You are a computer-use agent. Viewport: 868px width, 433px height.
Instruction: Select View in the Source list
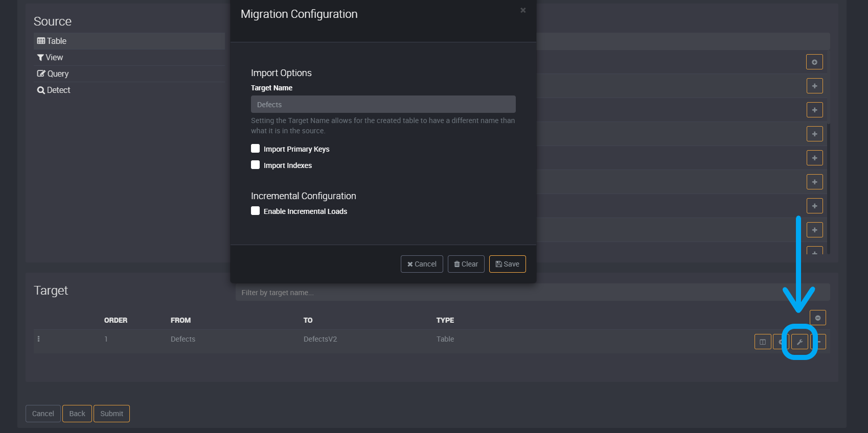[129, 57]
